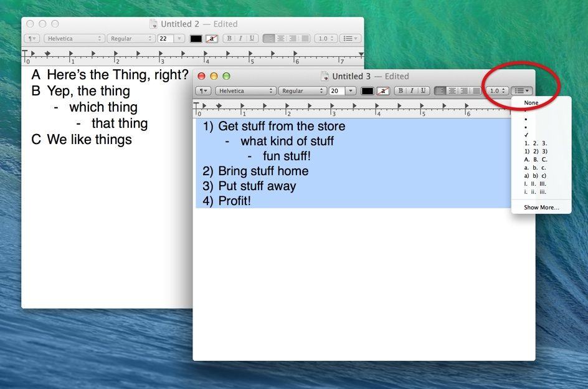Right align text in Untitled 3
The image size is (588, 389).
464,91
